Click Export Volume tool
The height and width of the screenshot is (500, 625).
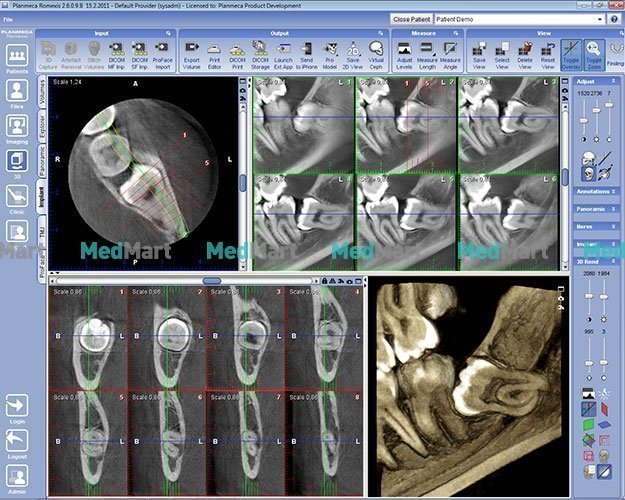pos(192,55)
